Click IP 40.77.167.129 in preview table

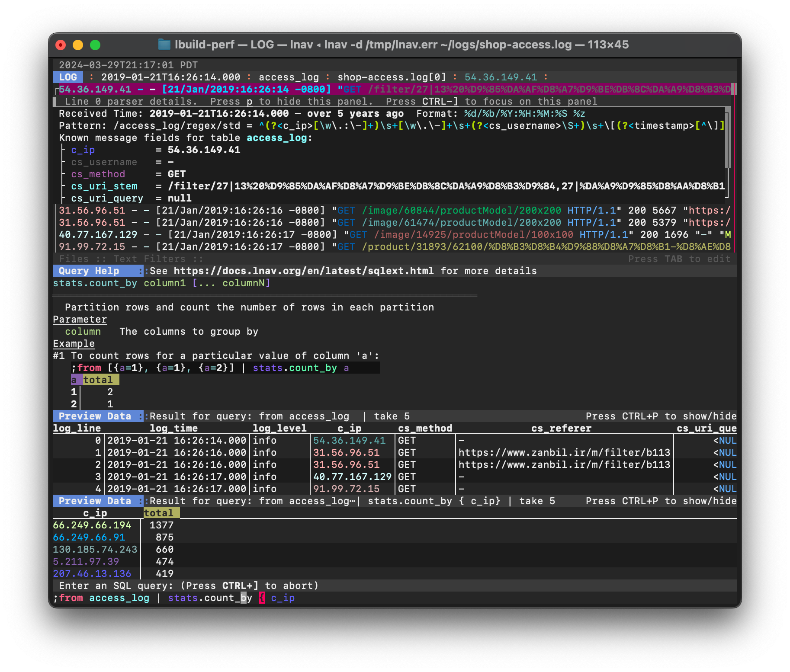click(352, 477)
